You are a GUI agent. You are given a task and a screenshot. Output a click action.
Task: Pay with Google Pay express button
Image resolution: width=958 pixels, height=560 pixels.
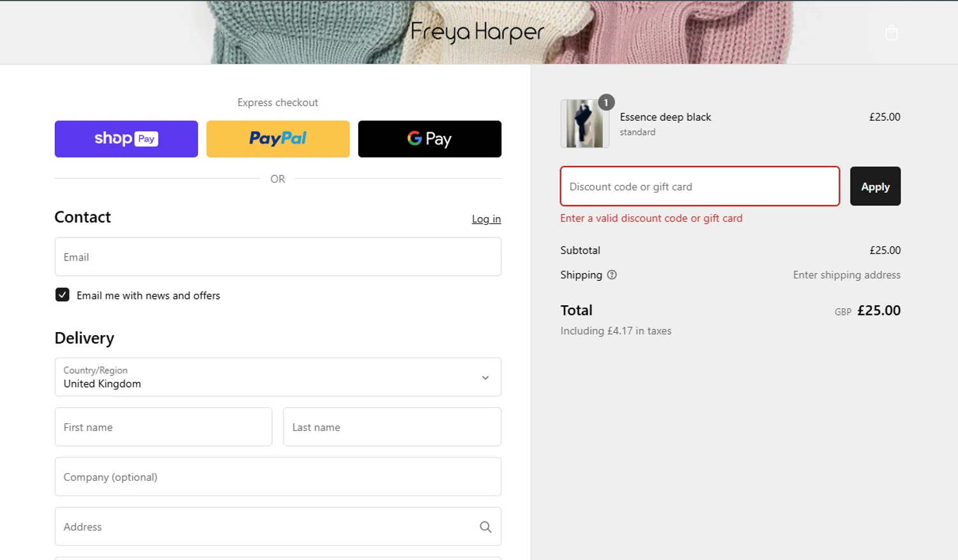[430, 139]
